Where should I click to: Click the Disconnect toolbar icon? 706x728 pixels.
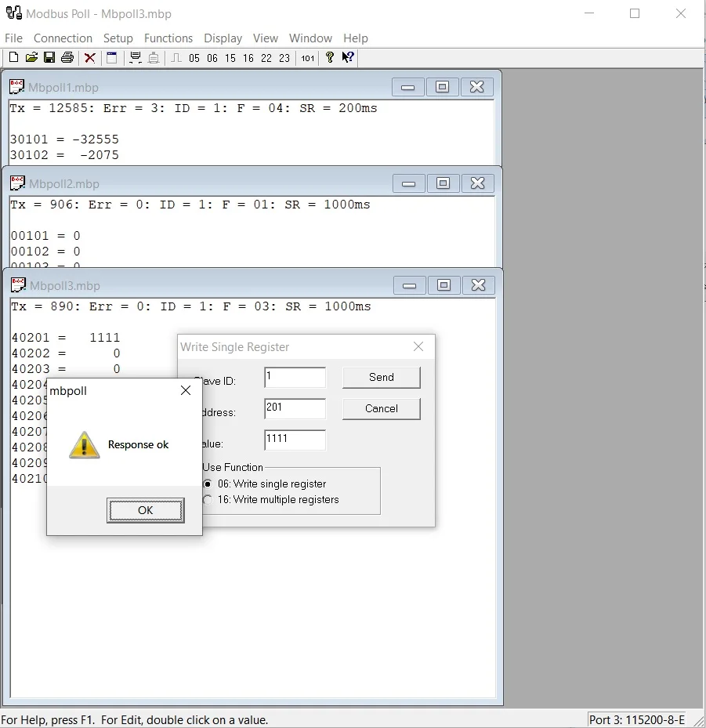pyautogui.click(x=153, y=58)
